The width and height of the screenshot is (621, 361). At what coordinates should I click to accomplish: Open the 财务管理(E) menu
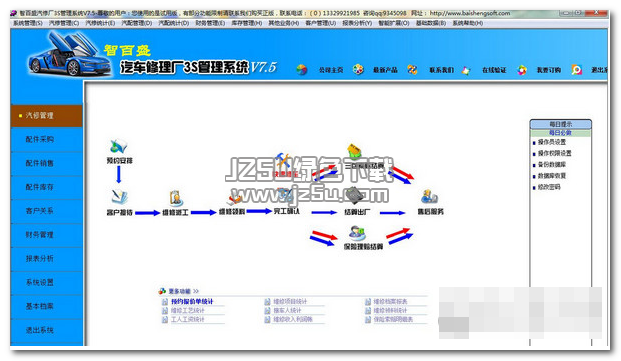(x=210, y=23)
